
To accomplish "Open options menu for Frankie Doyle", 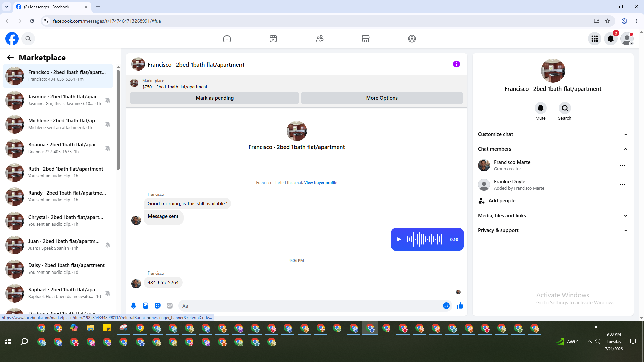I will [622, 185].
